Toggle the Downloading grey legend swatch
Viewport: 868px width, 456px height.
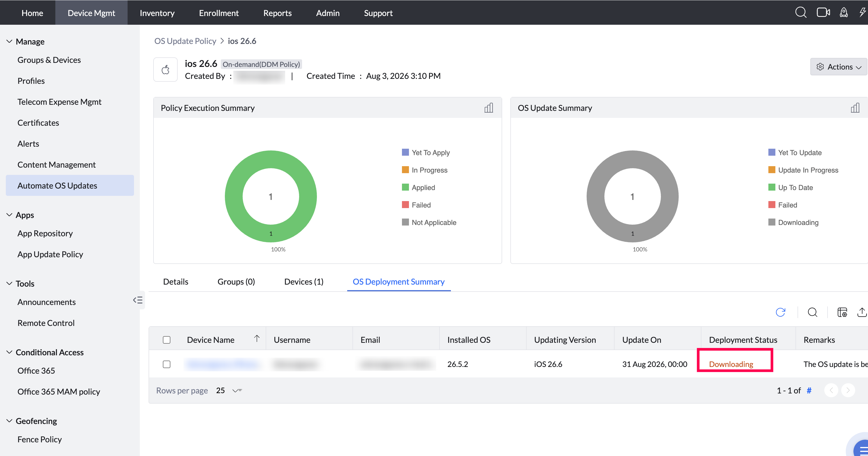pos(772,222)
